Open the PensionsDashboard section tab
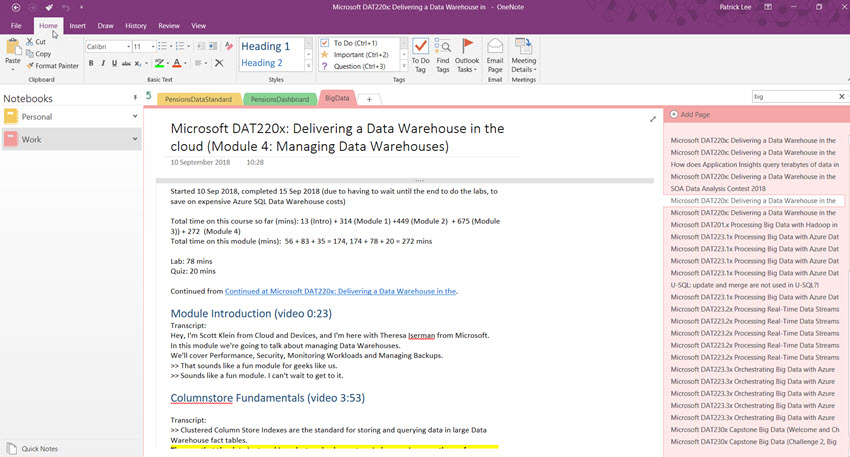 (280, 99)
